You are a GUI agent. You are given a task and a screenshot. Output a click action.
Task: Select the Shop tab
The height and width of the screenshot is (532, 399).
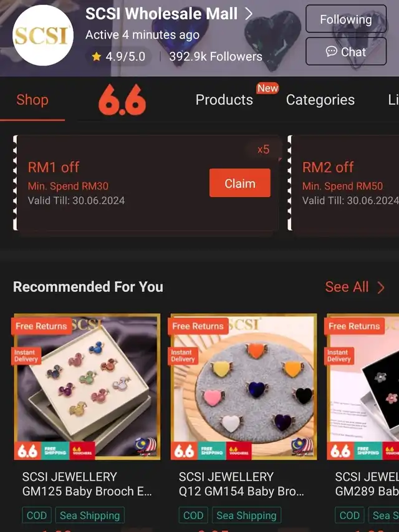click(x=32, y=100)
